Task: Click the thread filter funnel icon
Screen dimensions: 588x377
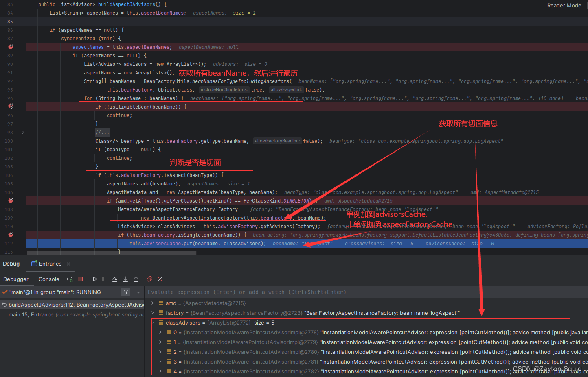Action: (x=126, y=292)
